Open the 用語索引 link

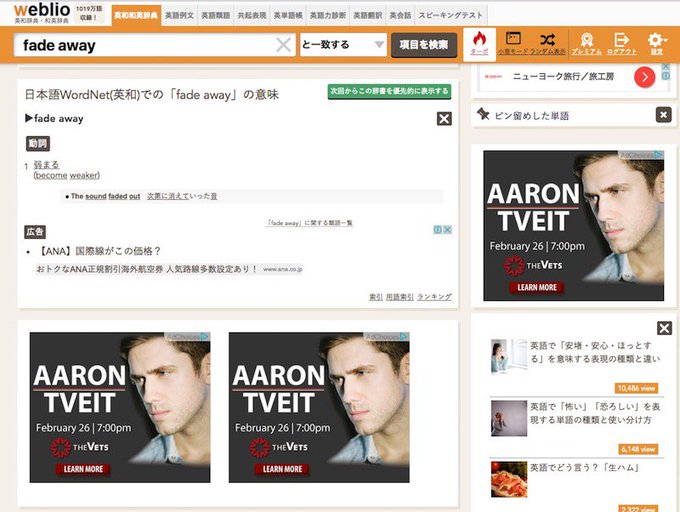(x=400, y=297)
